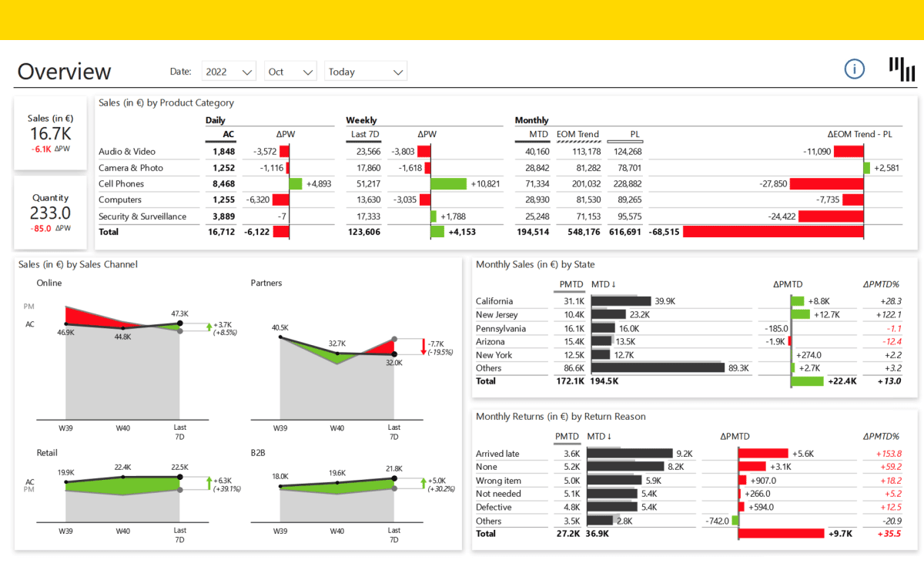Click the green up arrow in the Retail chart
The image size is (924, 570).
(208, 483)
